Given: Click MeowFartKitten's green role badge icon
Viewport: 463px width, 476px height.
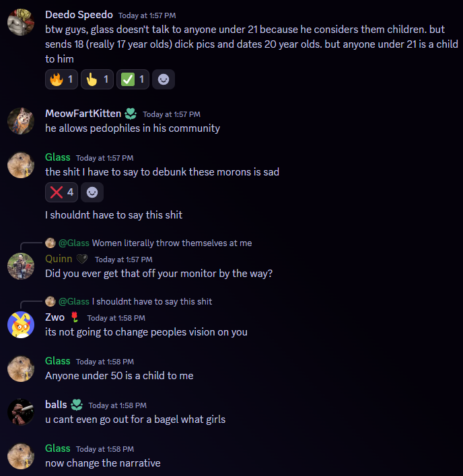Looking at the screenshot, I should click(x=131, y=114).
